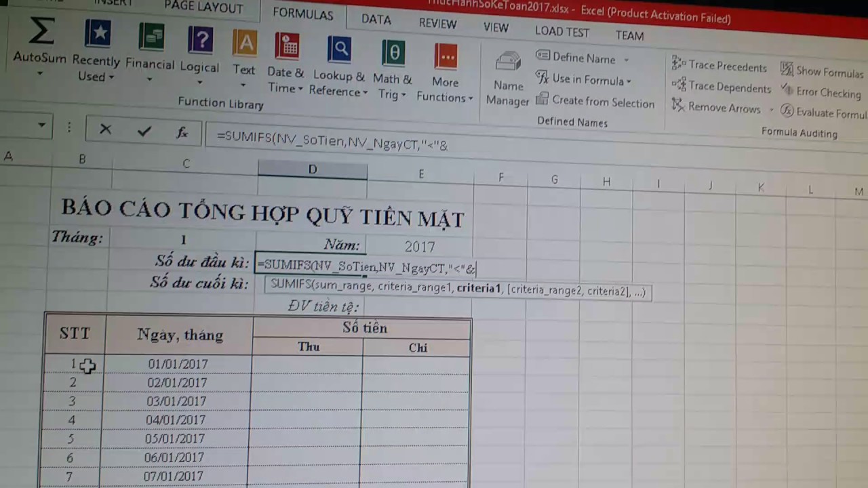Screen dimensions: 868x488
Task: Click the 'Ngày, tháng' header cell
Action: tap(180, 334)
